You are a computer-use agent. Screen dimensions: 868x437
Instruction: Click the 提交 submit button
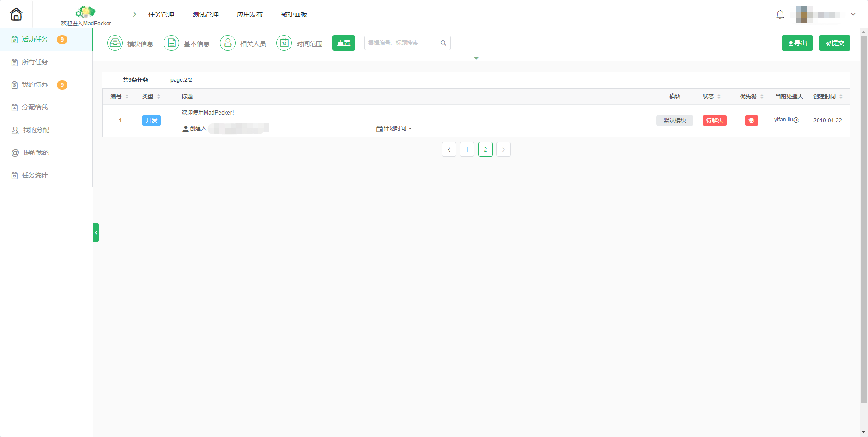pyautogui.click(x=835, y=43)
